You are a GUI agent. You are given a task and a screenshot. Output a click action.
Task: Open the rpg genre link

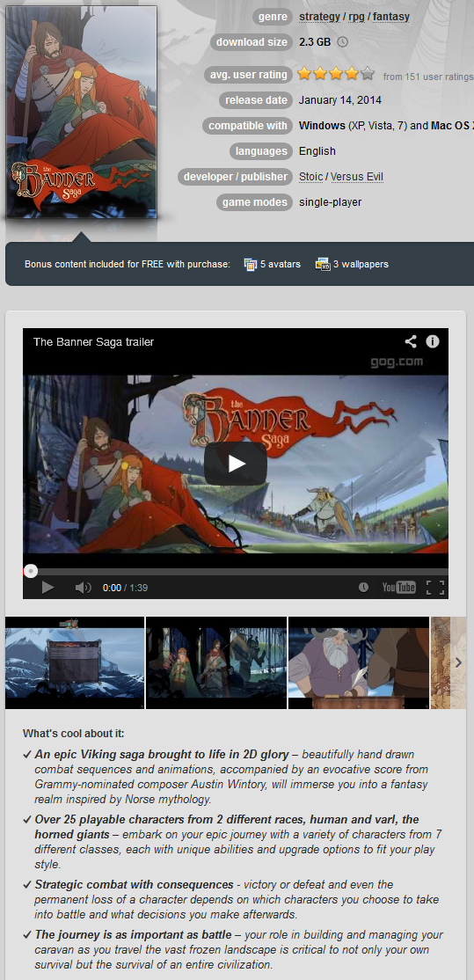coord(356,17)
